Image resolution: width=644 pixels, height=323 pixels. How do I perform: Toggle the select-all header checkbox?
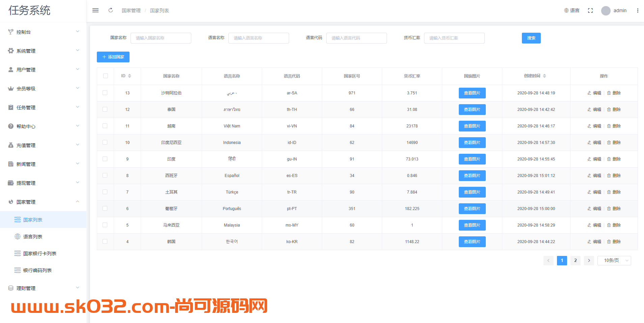[x=106, y=76]
